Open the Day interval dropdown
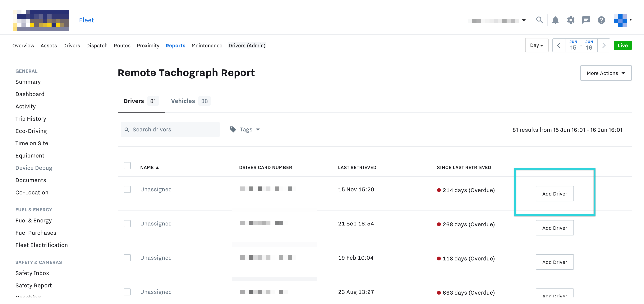 (536, 45)
